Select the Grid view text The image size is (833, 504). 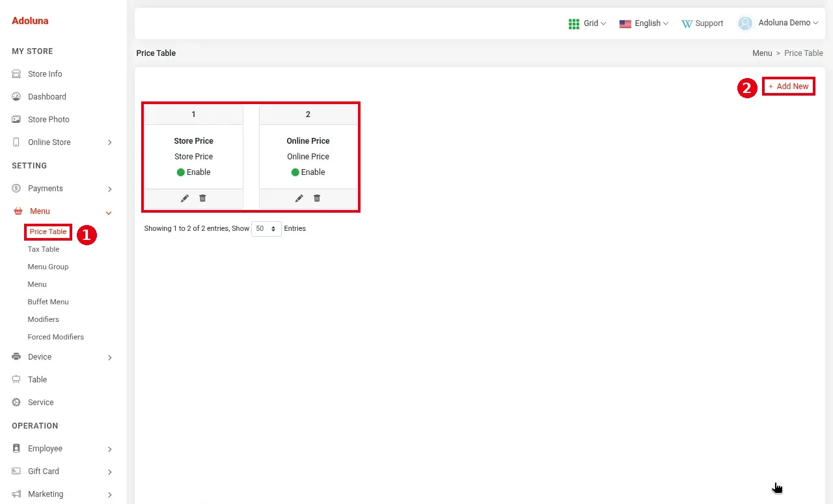click(x=591, y=23)
